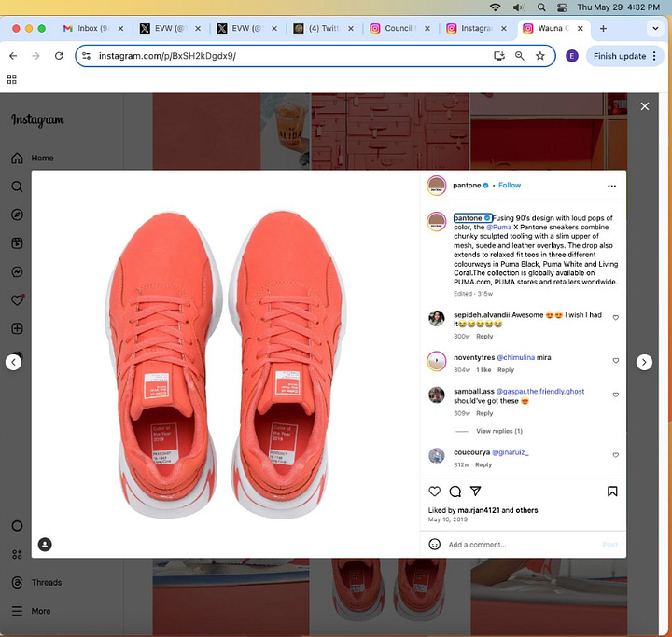Viewport: 672px width, 637px height.
Task: Open macOS sound volume menu
Action: coord(519,7)
